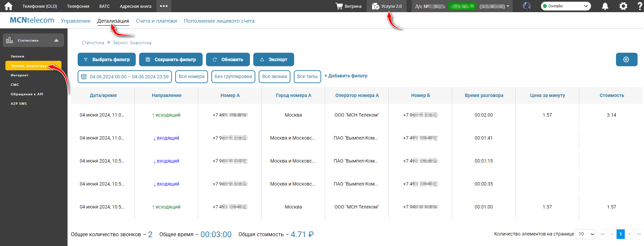Select page 1 in pagination
644x246 pixels.
[620, 234]
